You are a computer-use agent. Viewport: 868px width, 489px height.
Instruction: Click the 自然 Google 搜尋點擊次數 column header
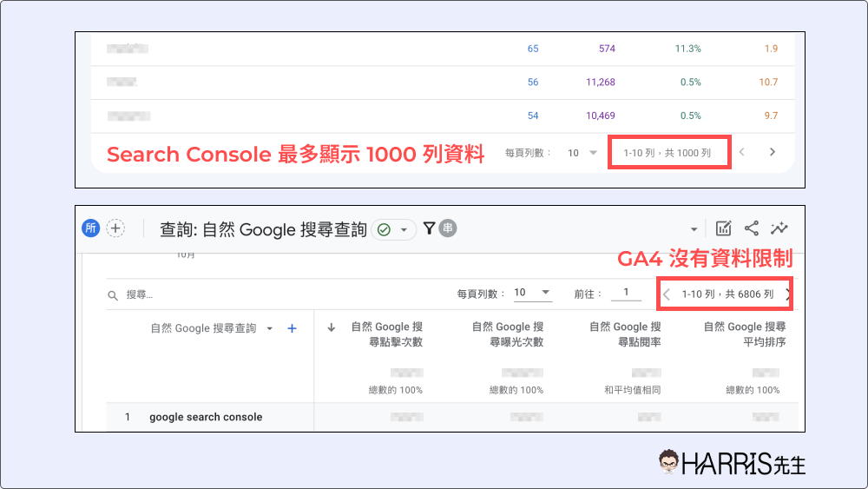[x=386, y=334]
